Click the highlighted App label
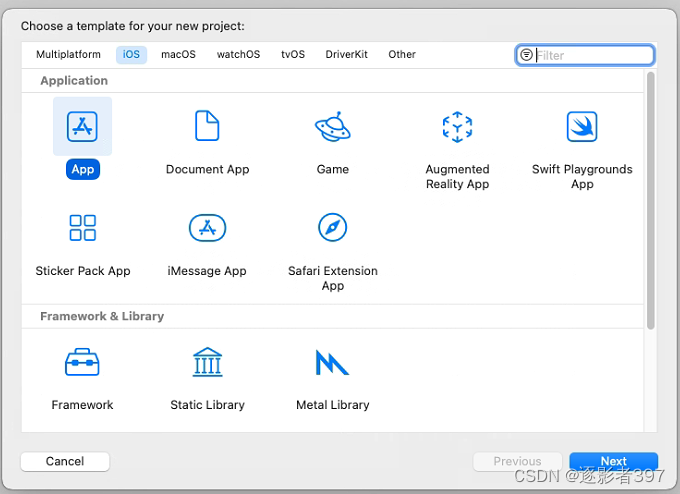The height and width of the screenshot is (494, 680). coord(83,169)
